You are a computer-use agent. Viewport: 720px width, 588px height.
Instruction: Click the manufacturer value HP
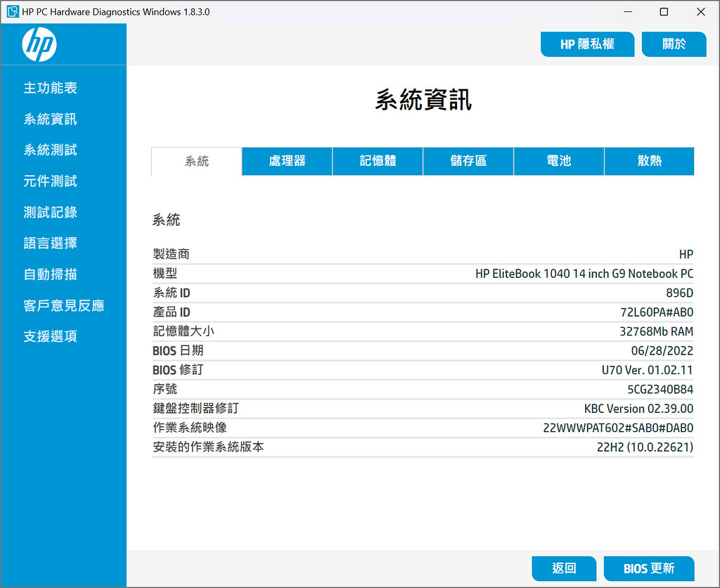click(686, 255)
